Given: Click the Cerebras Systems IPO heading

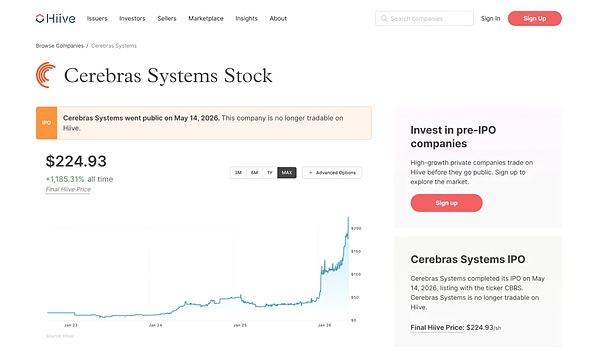Looking at the screenshot, I should [468, 259].
